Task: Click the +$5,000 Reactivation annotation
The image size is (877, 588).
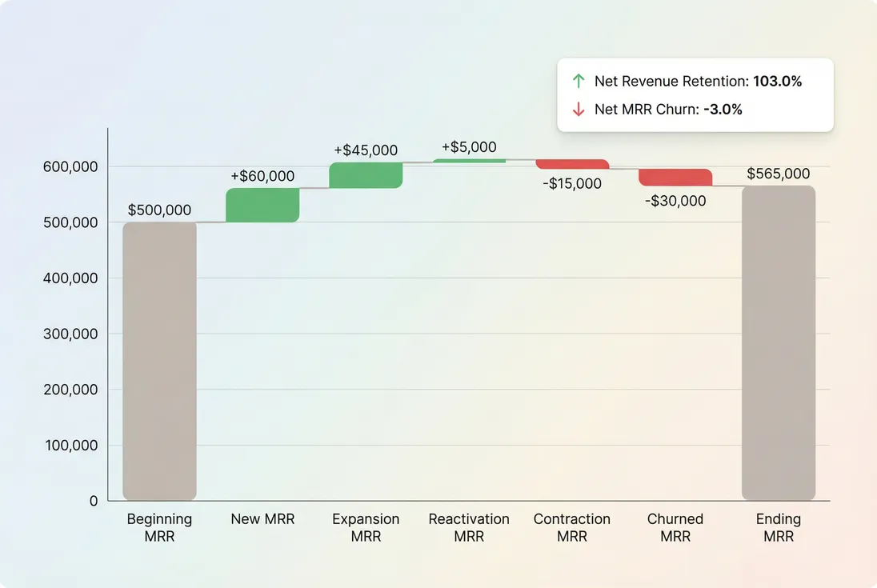Action: coord(469,147)
